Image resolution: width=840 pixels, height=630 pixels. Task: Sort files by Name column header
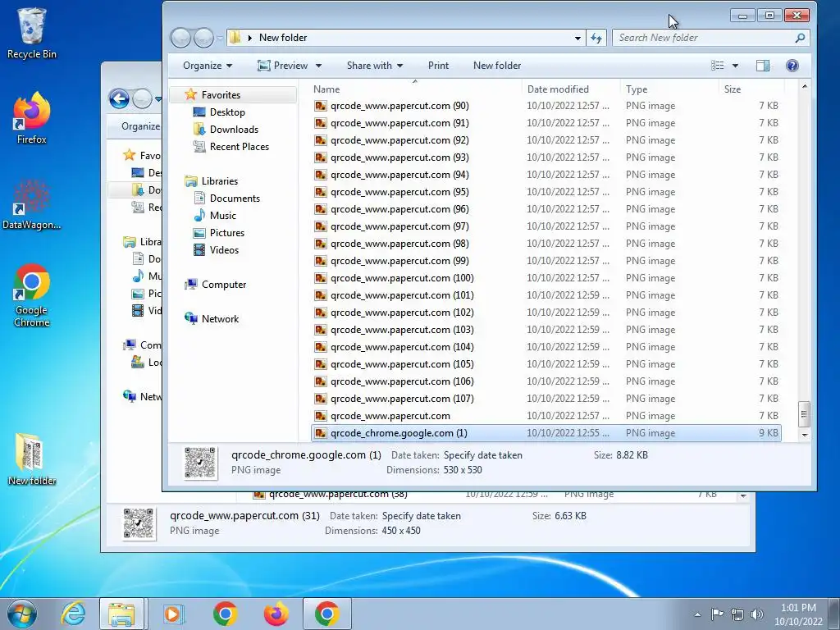pos(416,89)
